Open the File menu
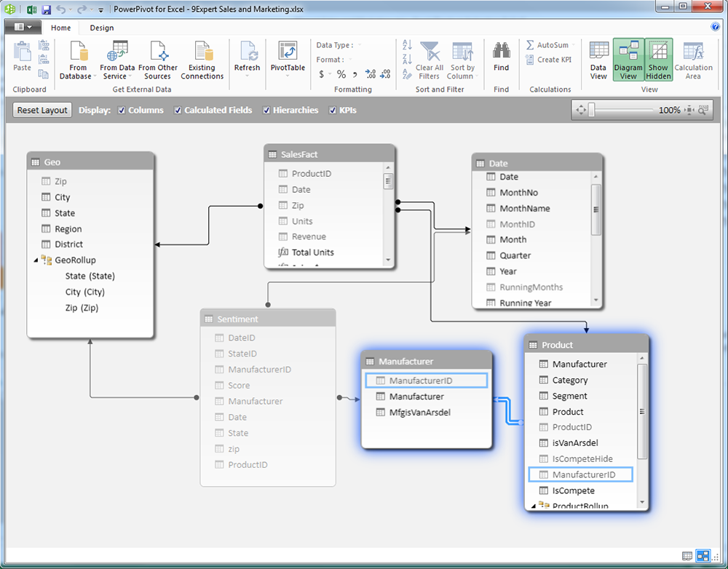The image size is (728, 569). [23, 25]
